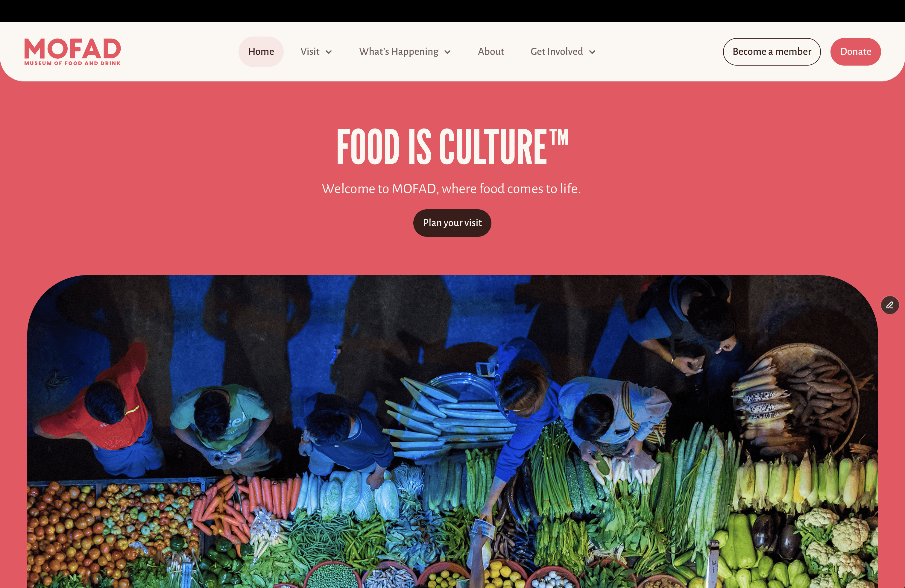Viewport: 905px width, 588px height.
Task: Click the MOFAD logo
Action: coord(72,52)
